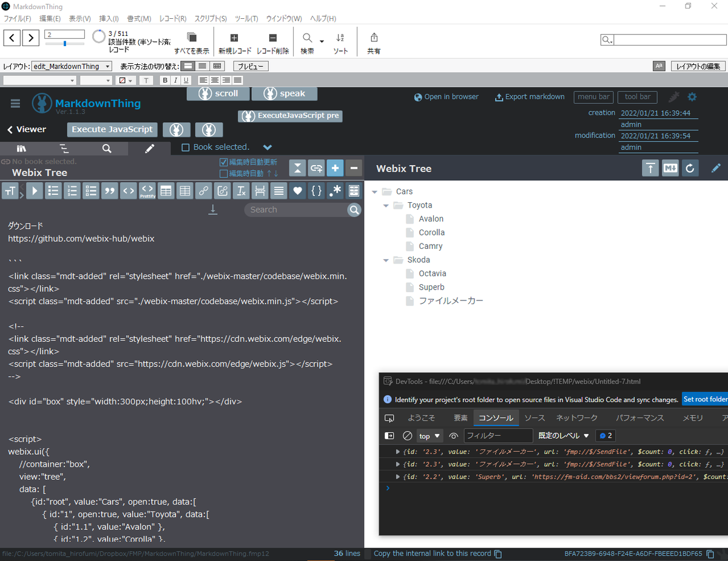This screenshot has height=561, width=728.
Task: Click the play arrow formatting icon
Action: (x=35, y=191)
